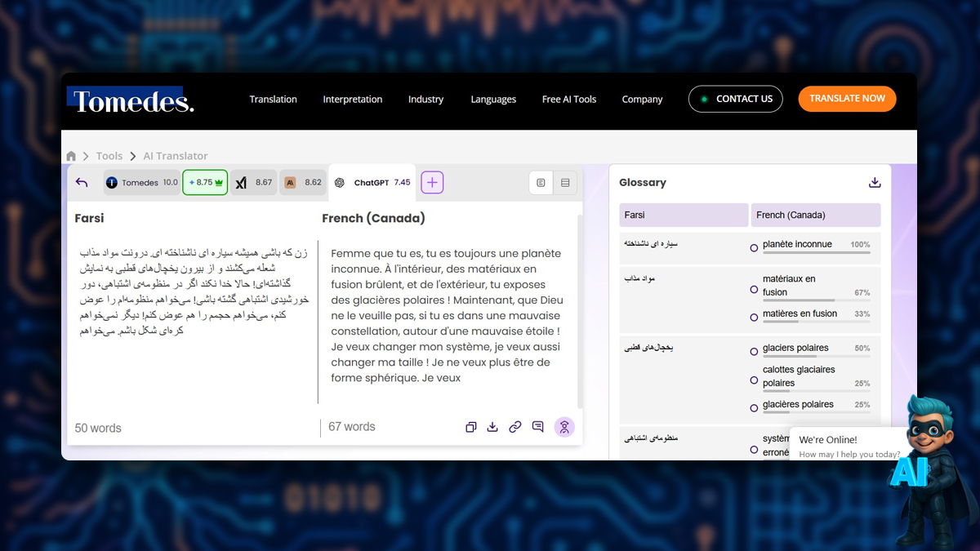
Task: Select 'calottes glaciaires polaires' glossary option
Action: (x=754, y=380)
